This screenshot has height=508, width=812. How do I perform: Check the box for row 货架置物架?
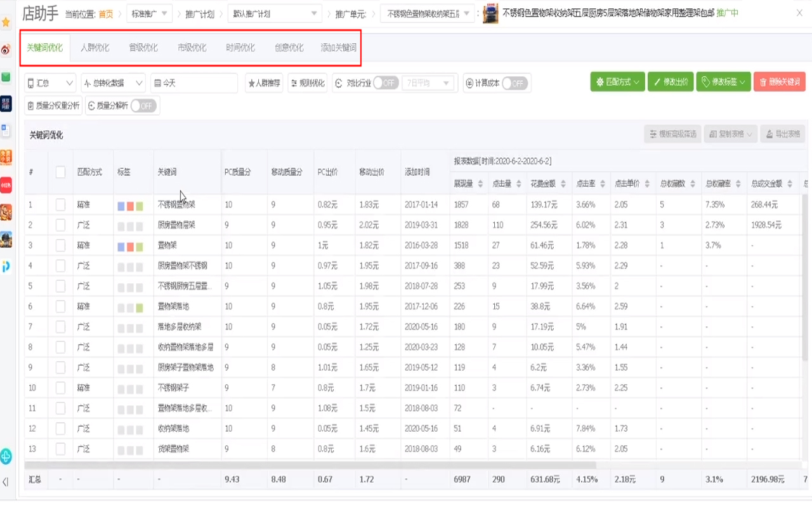pos(60,449)
